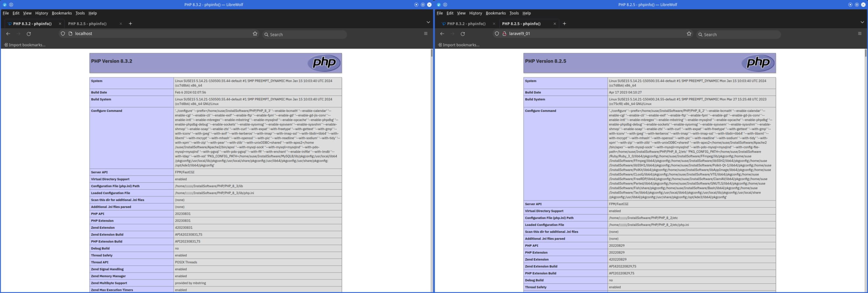Open Bookmarks menu in left window

(x=62, y=13)
